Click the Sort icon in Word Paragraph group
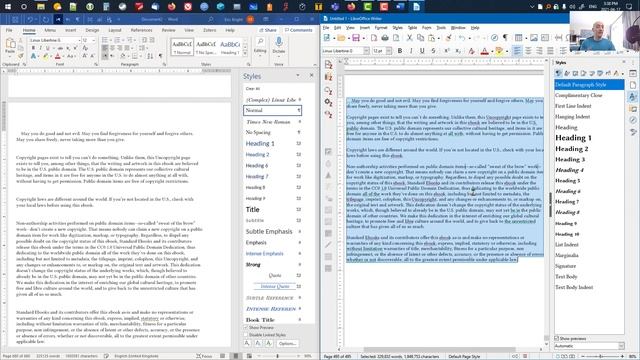Screen dimensions: 640x360 (x=150, y=56)
